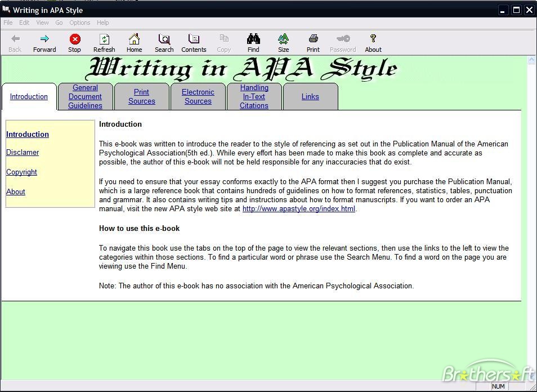537x392 pixels.
Task: Click the 'How to use this e-book' heading
Action: click(140, 229)
